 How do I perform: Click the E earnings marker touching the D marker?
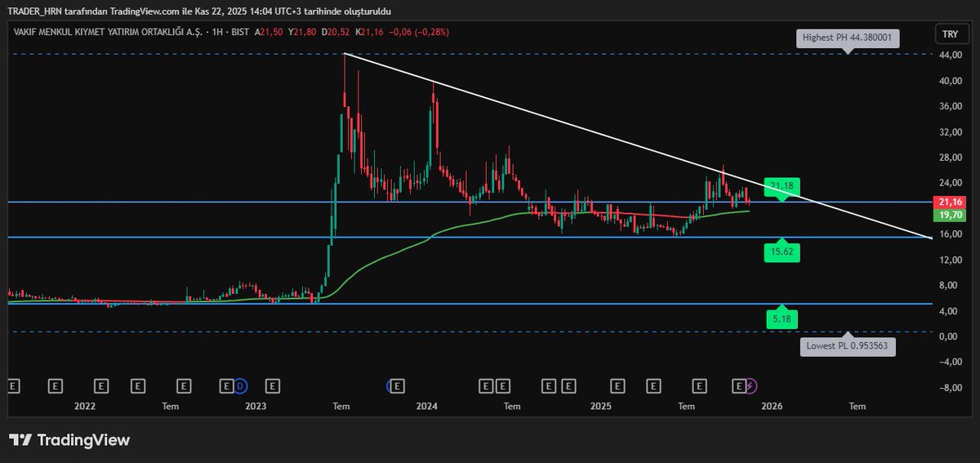click(x=227, y=385)
